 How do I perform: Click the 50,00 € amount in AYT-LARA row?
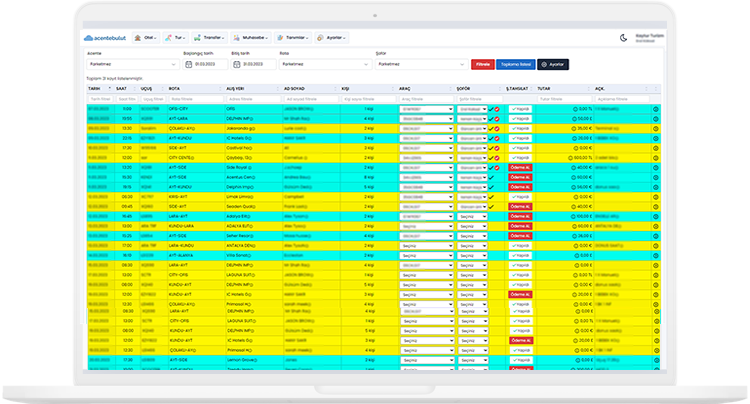click(585, 119)
